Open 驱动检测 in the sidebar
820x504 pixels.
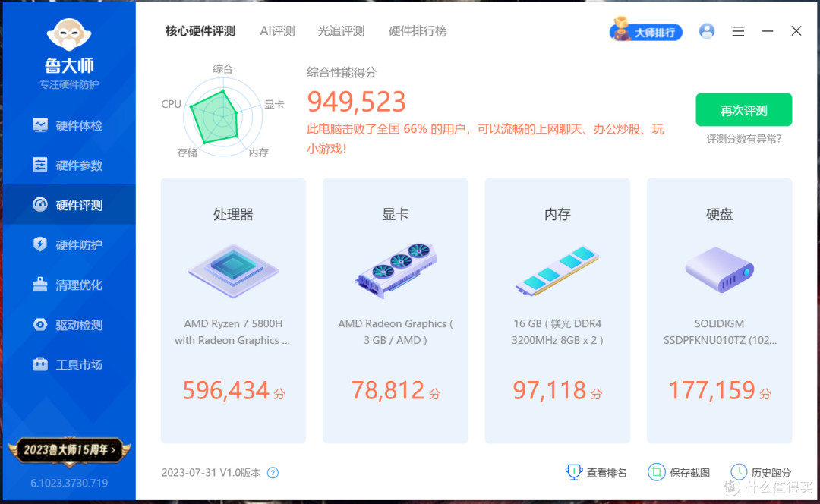(69, 325)
